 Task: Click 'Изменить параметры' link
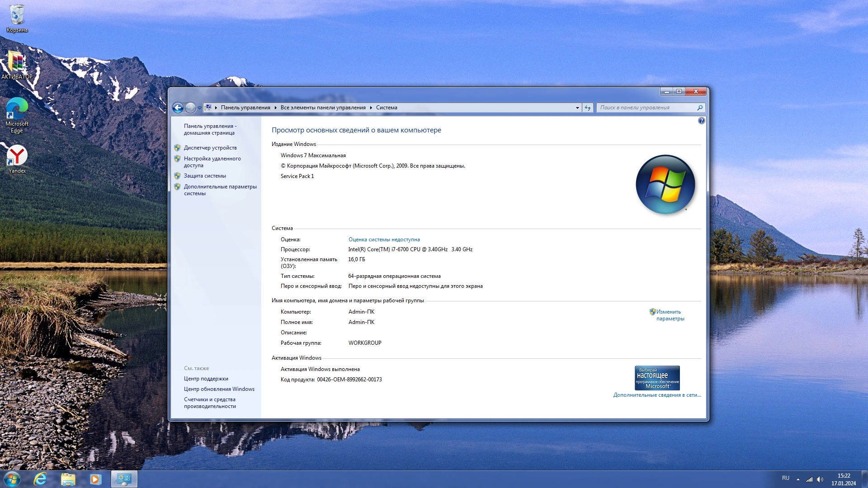[x=670, y=315]
